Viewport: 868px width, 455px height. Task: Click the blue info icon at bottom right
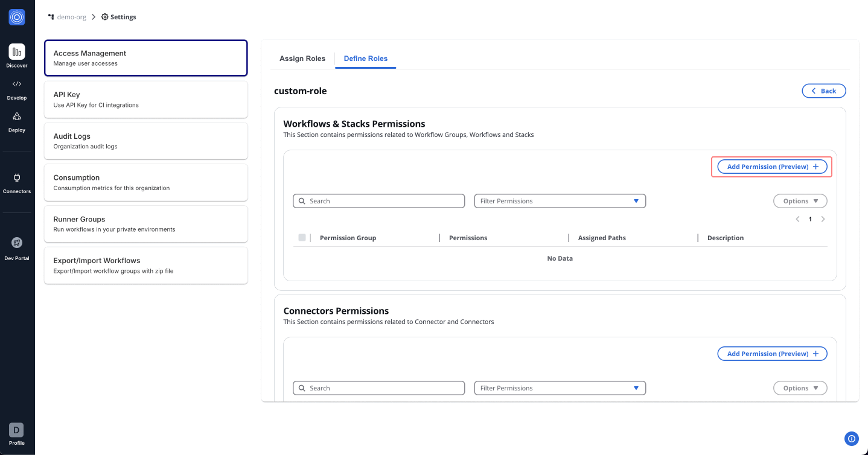tap(851, 439)
